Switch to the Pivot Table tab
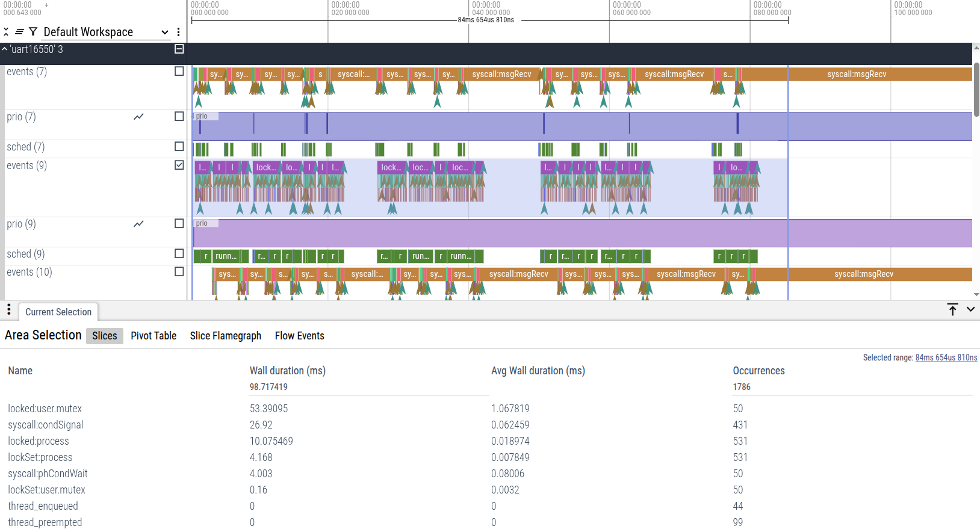 (154, 336)
